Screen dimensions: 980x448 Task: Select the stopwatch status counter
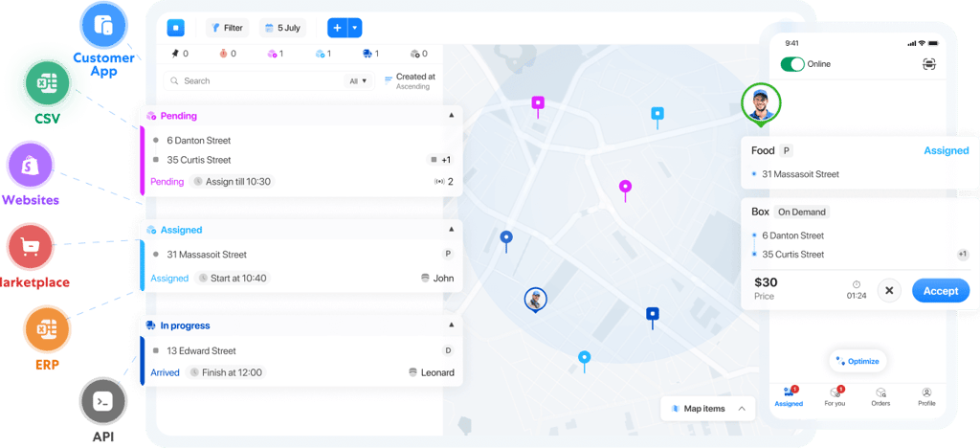pos(228,54)
